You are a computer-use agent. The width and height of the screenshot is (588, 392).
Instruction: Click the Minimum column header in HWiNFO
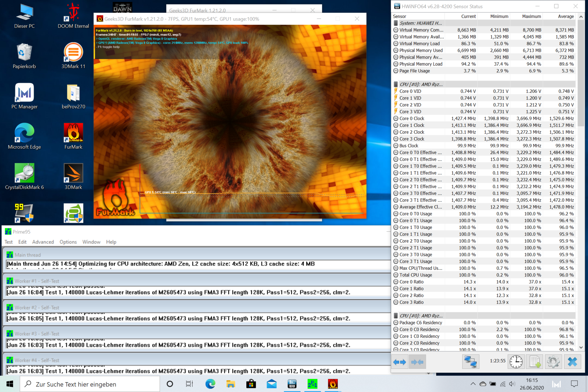(494, 16)
